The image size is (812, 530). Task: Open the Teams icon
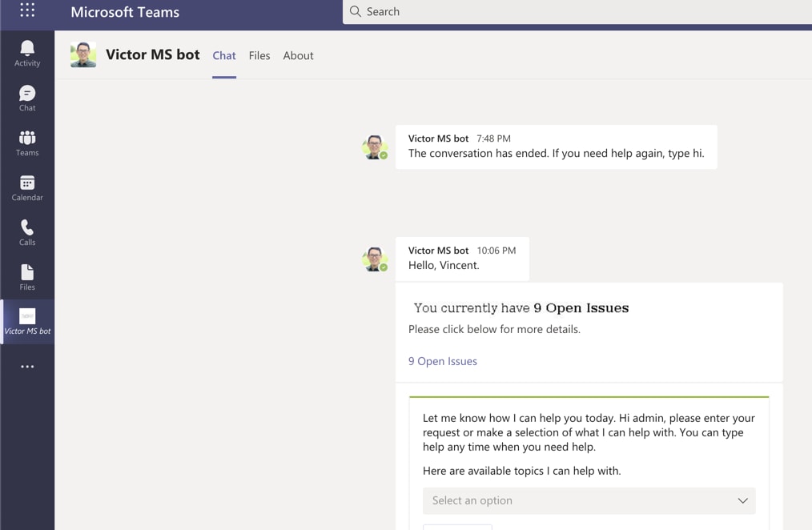click(27, 141)
